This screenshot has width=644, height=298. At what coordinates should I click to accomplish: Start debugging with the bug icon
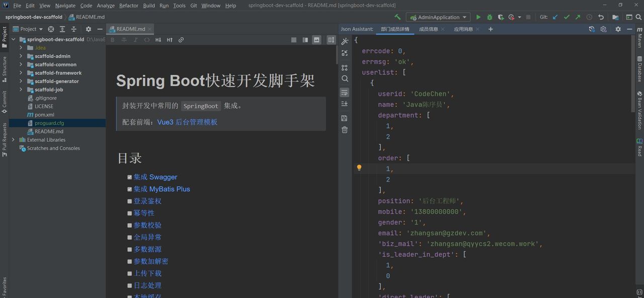490,17
